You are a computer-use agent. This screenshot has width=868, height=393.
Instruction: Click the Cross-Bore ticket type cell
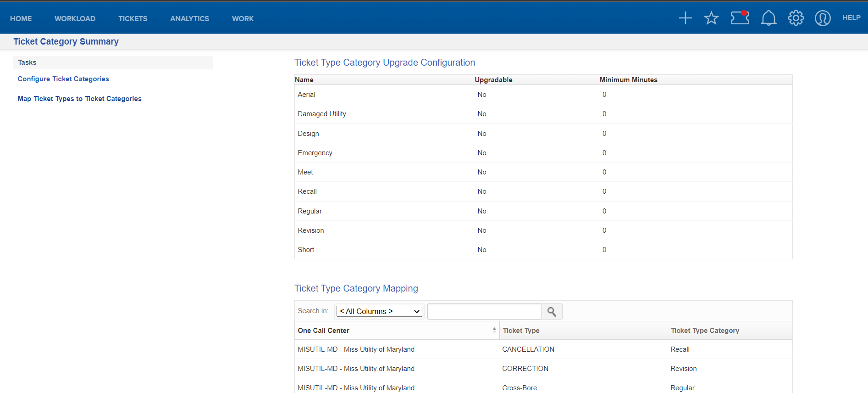tap(520, 388)
